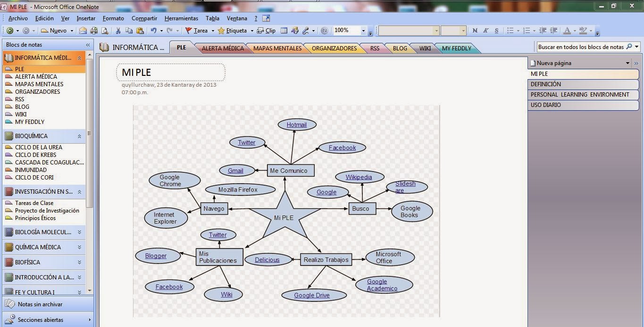The image size is (644, 327).
Task: Open the Archivo menu
Action: [x=18, y=18]
